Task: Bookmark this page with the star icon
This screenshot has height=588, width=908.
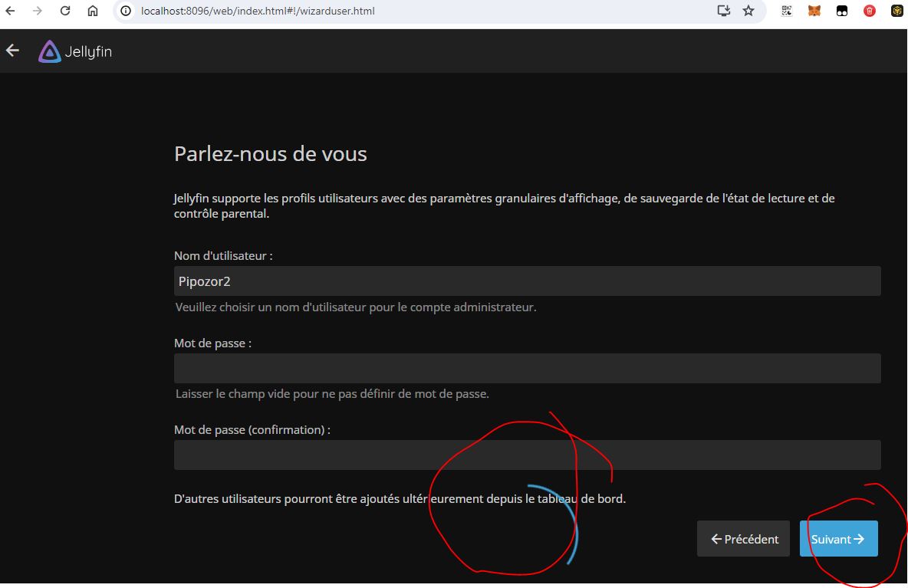Action: pos(748,11)
